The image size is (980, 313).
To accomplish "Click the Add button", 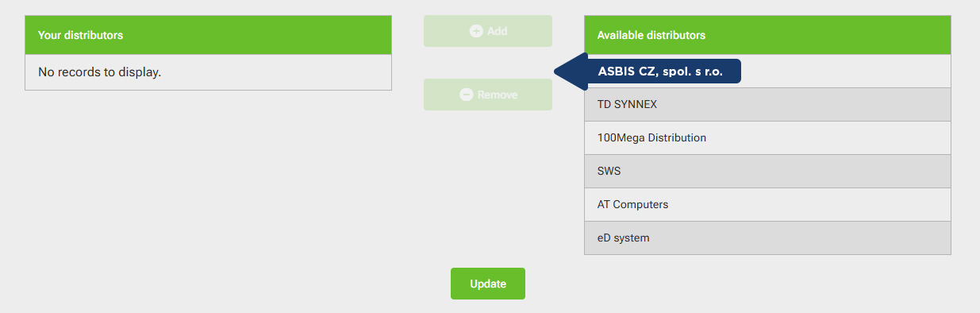I will click(x=488, y=31).
